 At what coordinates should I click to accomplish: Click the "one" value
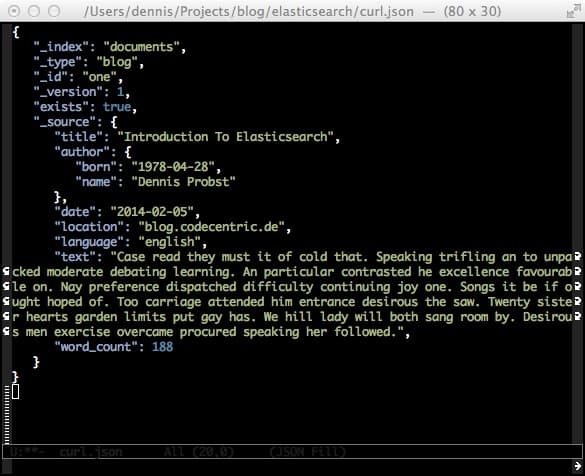100,77
